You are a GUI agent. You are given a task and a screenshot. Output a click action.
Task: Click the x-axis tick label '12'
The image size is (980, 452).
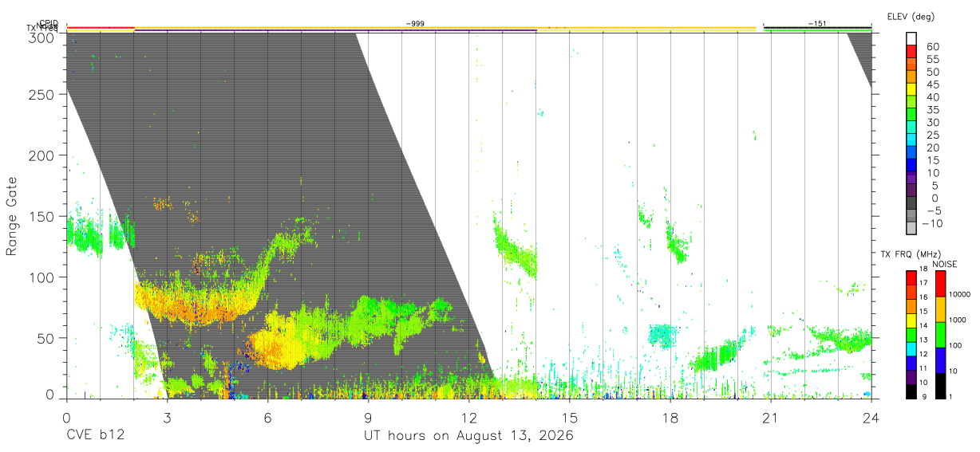468,417
